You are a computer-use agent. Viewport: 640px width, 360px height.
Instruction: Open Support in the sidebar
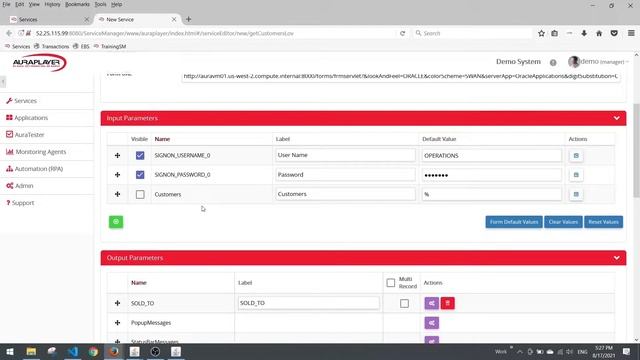point(20,203)
